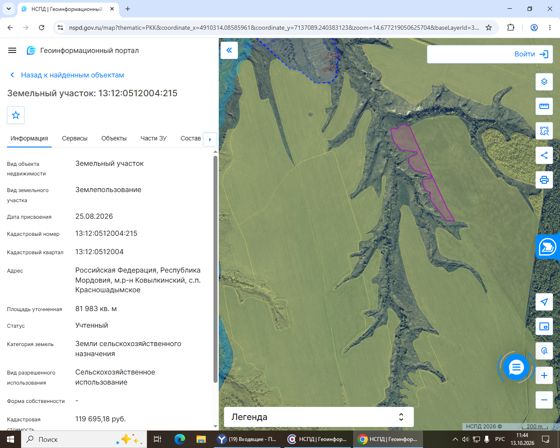Viewport: 560px width, 448px height.
Task: Show hidden tray icons chevron
Action: click(x=455, y=439)
